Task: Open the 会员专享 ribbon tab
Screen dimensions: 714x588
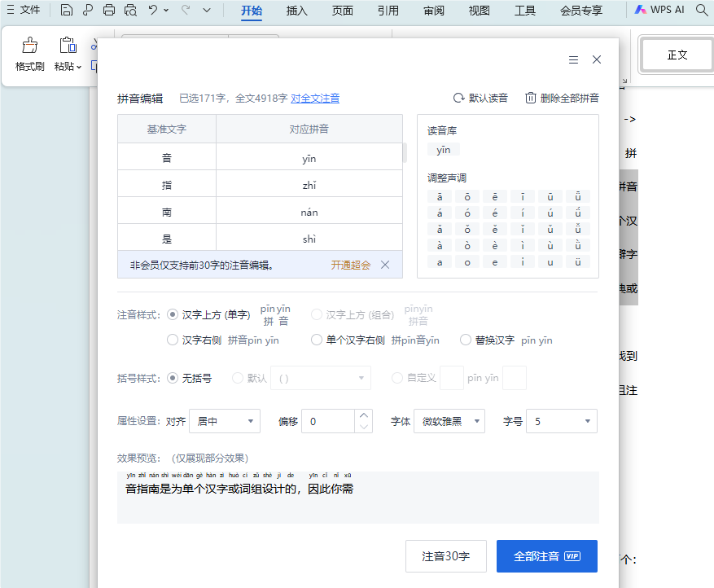Action: click(581, 10)
